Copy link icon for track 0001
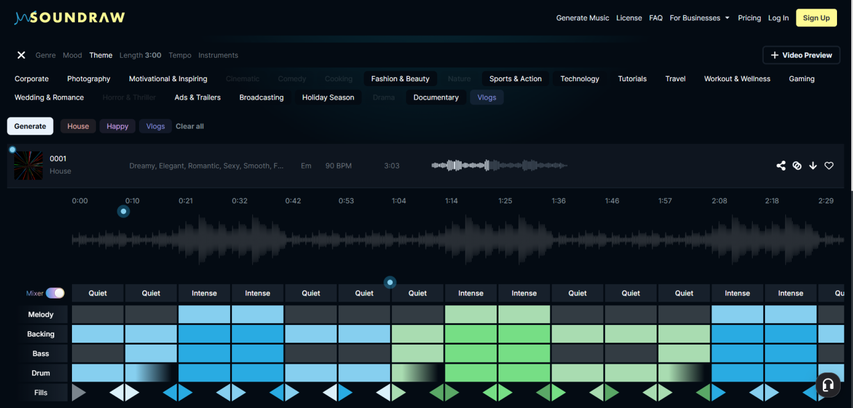The height and width of the screenshot is (408, 853). 797,165
